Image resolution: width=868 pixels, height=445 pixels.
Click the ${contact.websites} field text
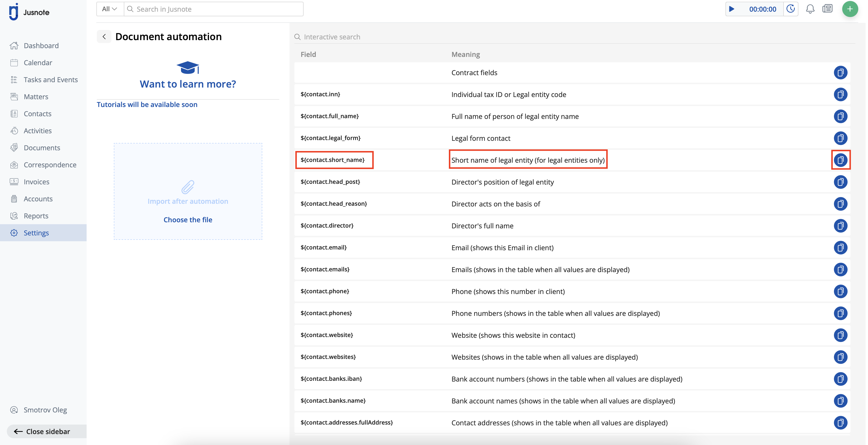(328, 357)
